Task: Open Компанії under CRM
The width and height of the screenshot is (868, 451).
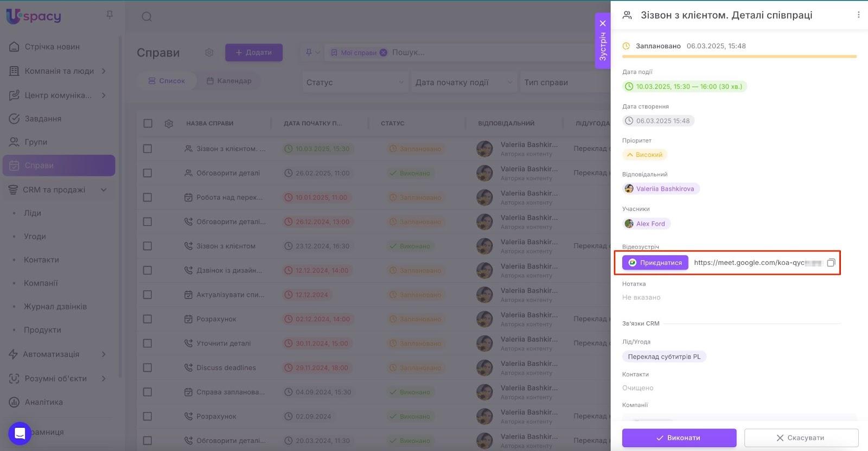Action: point(41,283)
